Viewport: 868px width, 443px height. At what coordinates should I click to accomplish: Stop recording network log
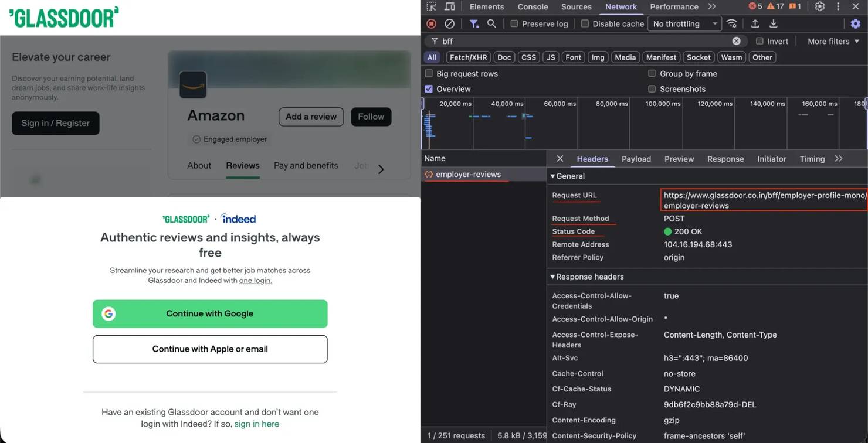[431, 23]
